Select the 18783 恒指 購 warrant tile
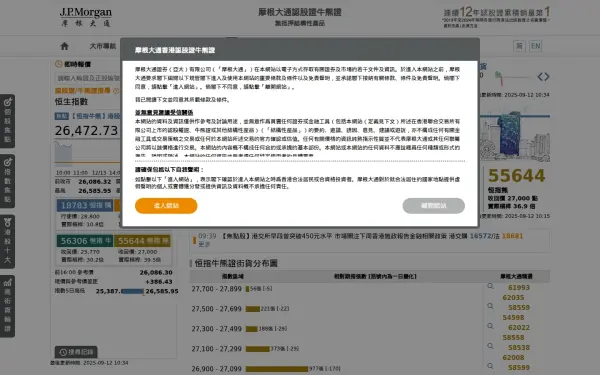 pos(85,205)
